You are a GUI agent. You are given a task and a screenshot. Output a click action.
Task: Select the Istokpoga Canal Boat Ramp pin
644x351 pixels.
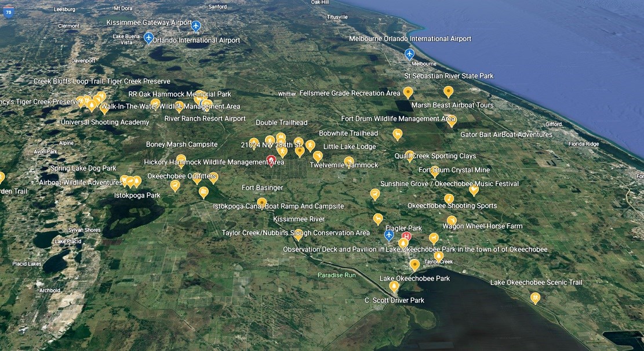pos(261,204)
